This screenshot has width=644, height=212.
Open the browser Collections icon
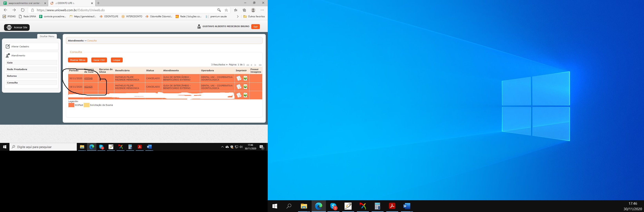coord(244,10)
